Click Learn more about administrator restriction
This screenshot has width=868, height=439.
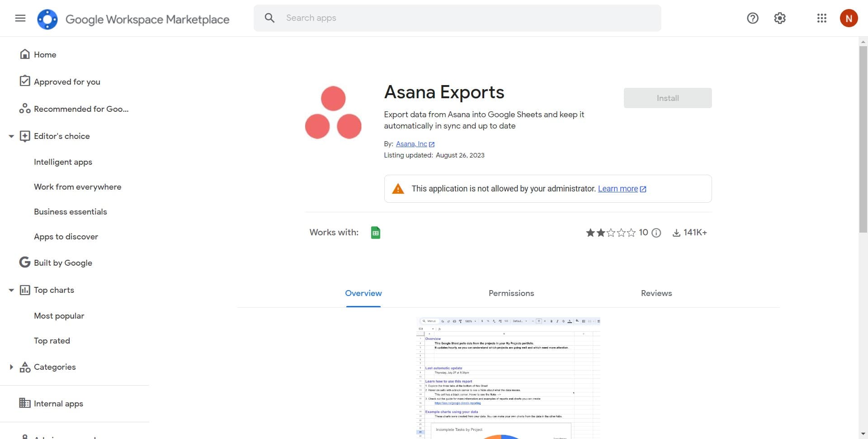point(618,189)
